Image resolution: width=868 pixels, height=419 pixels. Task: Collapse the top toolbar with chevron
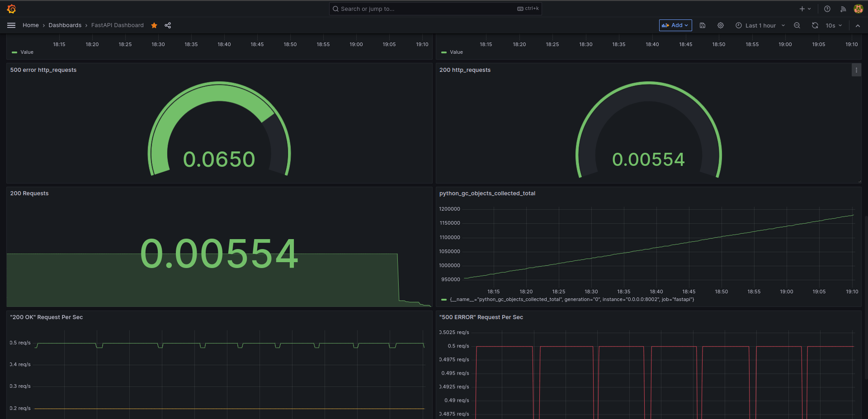pyautogui.click(x=858, y=25)
